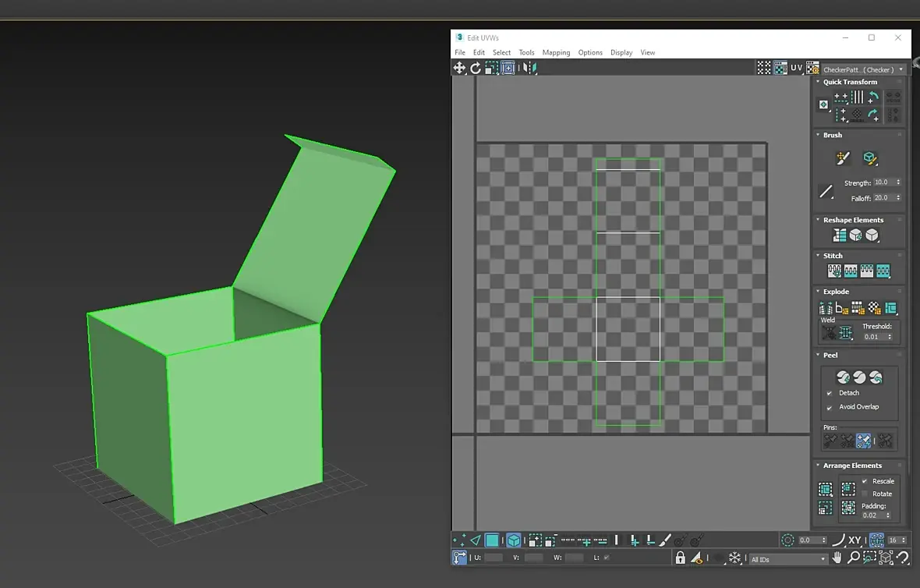Toggle the Avoid Overlap checkbox

[830, 407]
